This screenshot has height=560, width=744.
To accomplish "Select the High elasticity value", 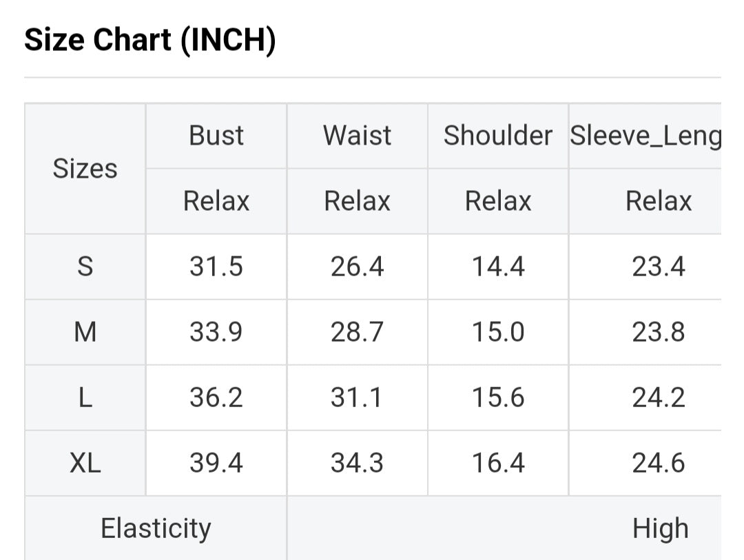I will 660,528.
